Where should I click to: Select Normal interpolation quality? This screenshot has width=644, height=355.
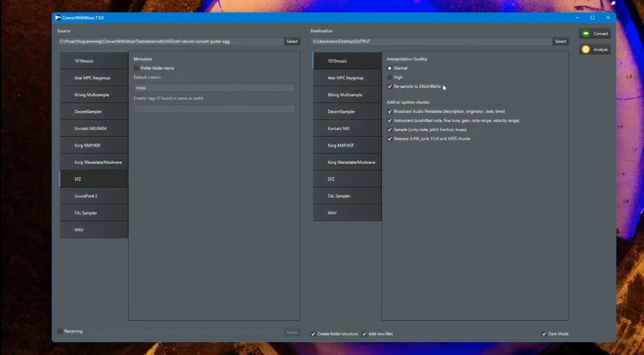click(390, 68)
